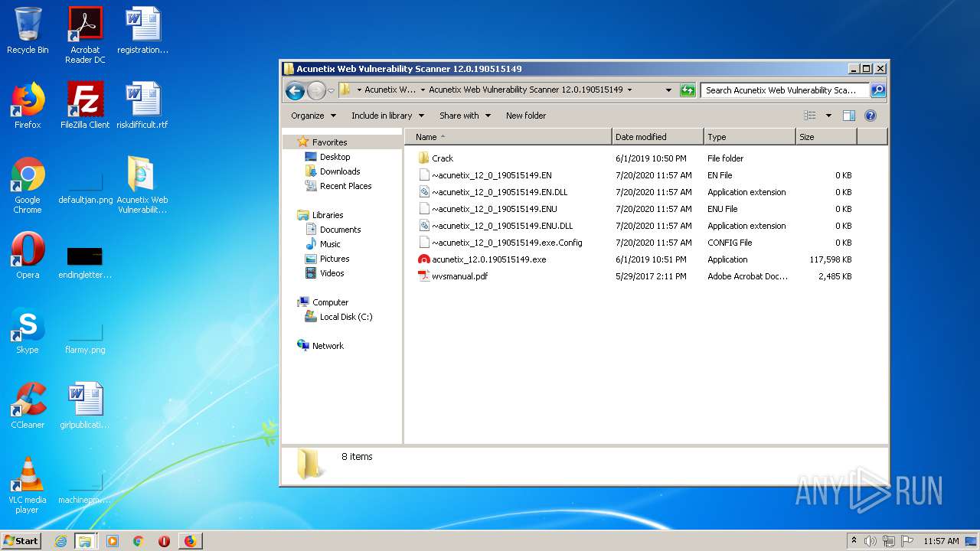Open the Organize menu

(x=313, y=116)
